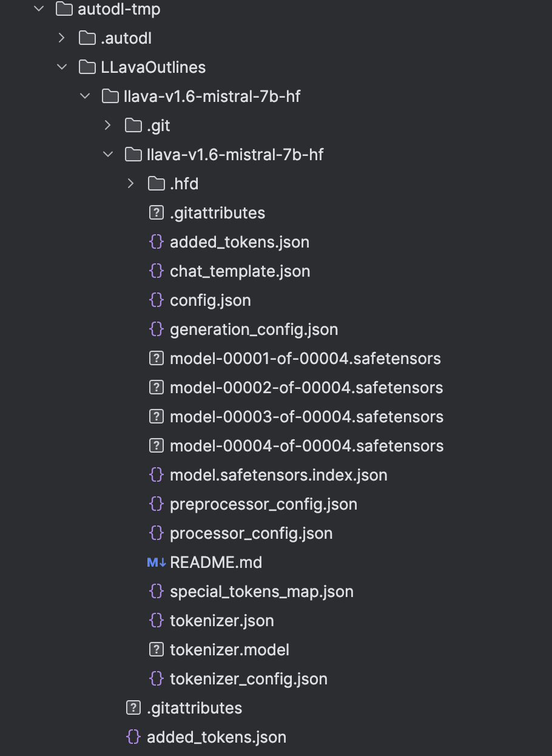This screenshot has width=552, height=756.
Task: Expand the .hfd folder chevron
Action: (x=131, y=184)
